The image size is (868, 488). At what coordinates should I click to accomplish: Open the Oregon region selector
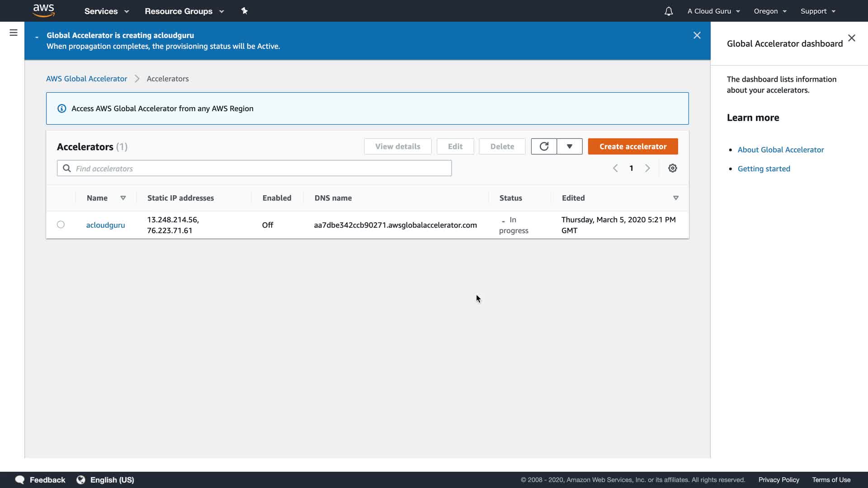(x=770, y=11)
